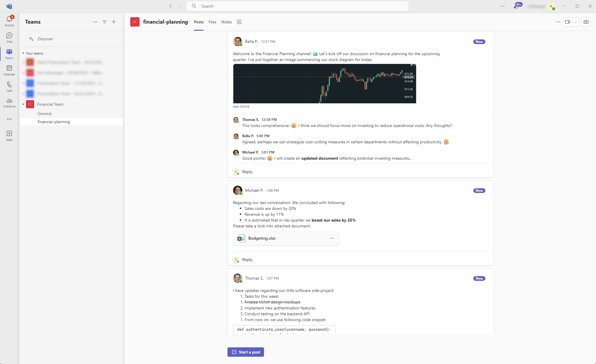Screen dimensions: 596x364
Task: Click New badge on Michael's post
Action: tap(479, 191)
